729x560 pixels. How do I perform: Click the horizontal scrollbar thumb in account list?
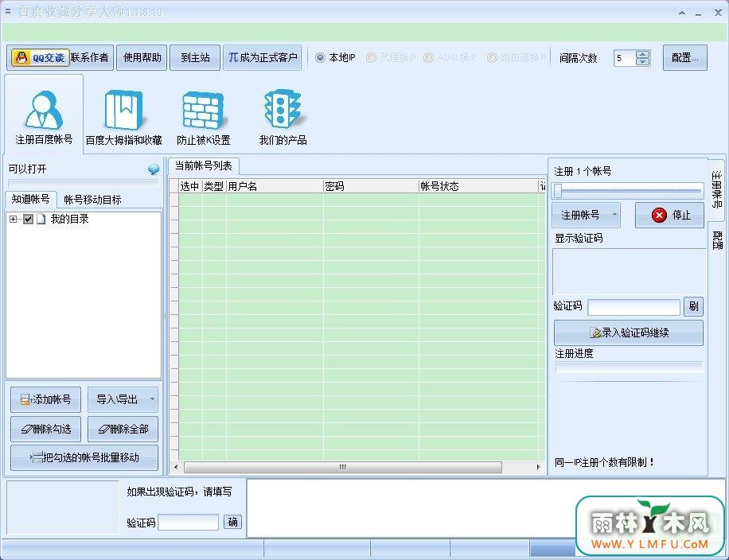[343, 467]
